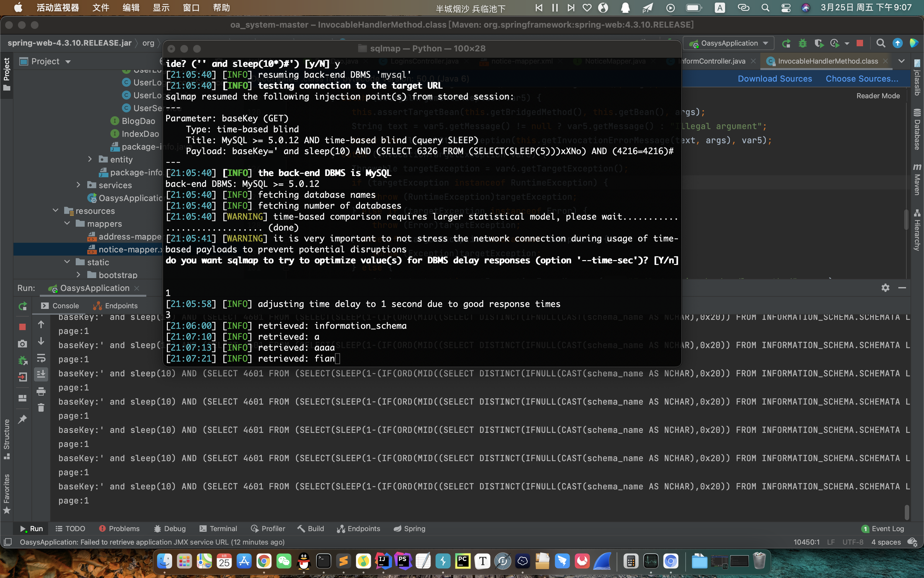Toggle soft-wrap in the console
The height and width of the screenshot is (578, 924).
(41, 358)
